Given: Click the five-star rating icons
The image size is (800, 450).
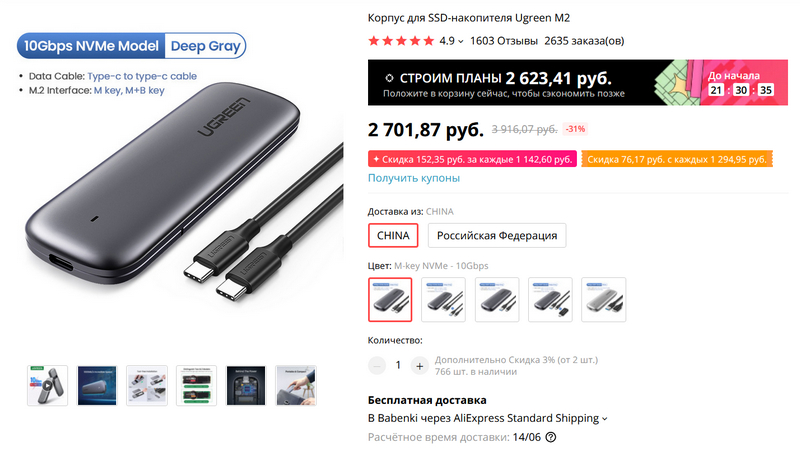Looking at the screenshot, I should click(400, 41).
